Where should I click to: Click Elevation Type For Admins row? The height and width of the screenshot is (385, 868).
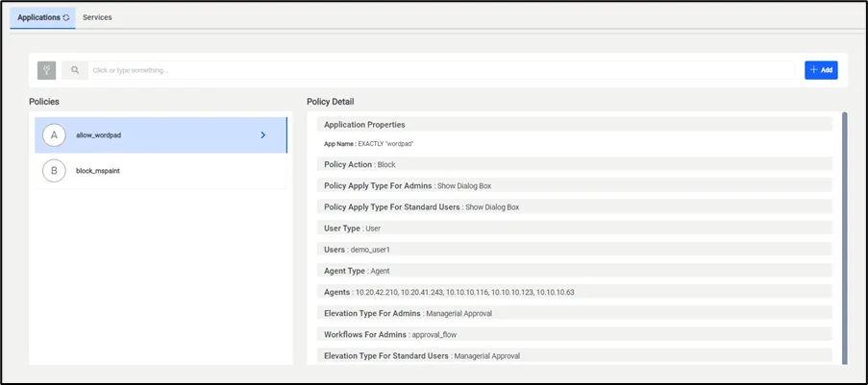[x=575, y=313]
